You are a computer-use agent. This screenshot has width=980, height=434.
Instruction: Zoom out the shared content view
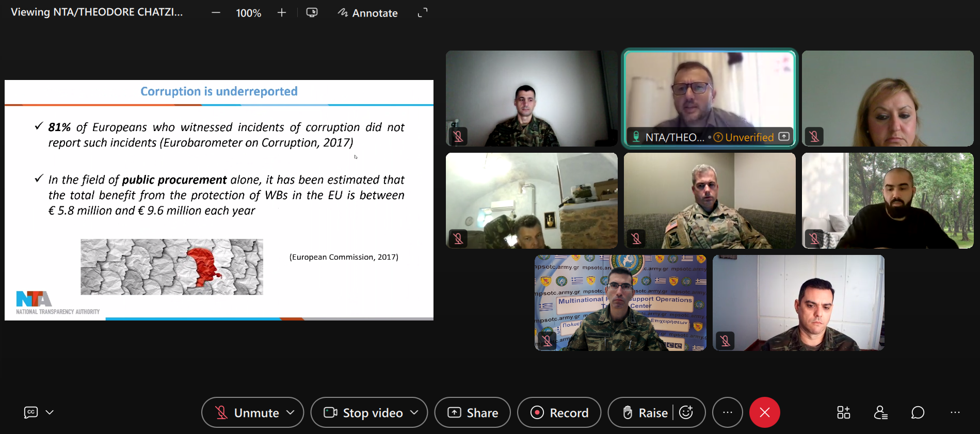(x=216, y=13)
